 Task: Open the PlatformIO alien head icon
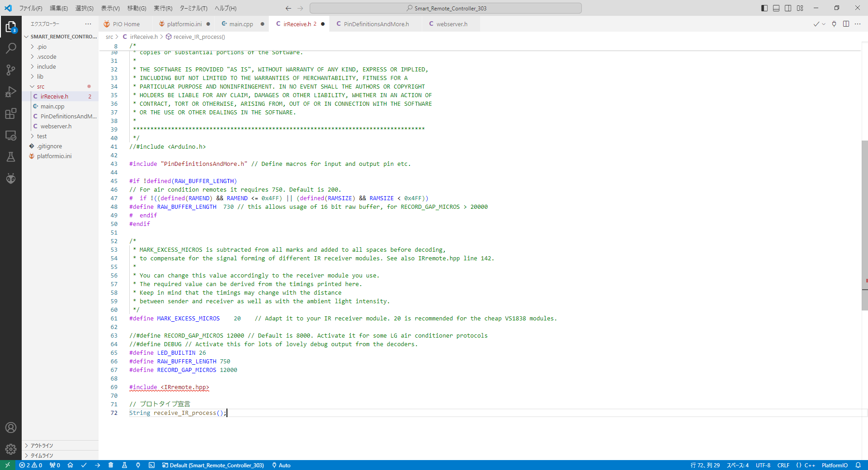[11, 179]
